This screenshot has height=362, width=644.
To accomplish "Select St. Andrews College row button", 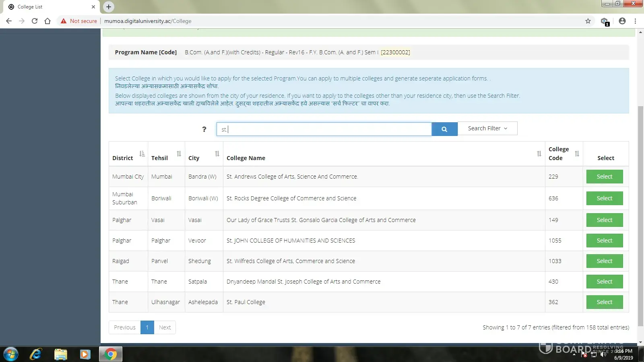I will click(604, 177).
